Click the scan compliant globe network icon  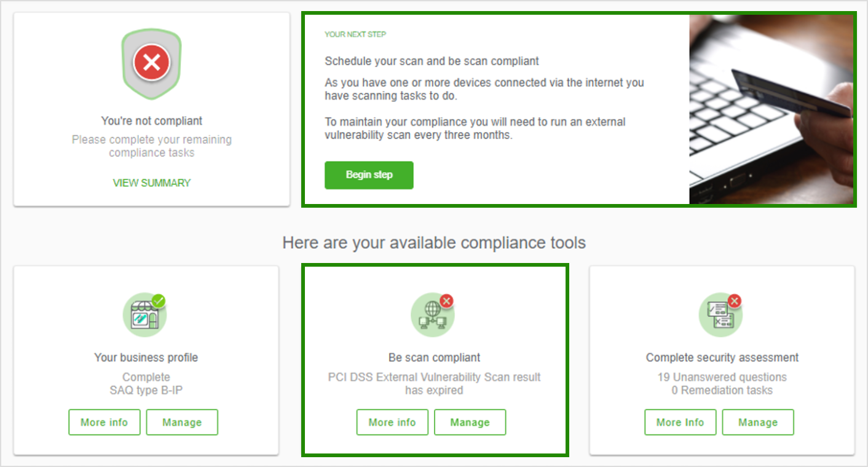point(433,314)
